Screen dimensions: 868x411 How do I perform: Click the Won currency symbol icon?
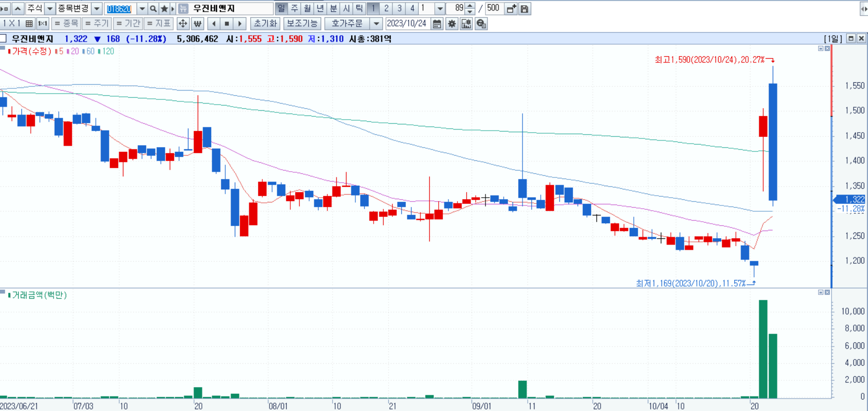[x=197, y=23]
